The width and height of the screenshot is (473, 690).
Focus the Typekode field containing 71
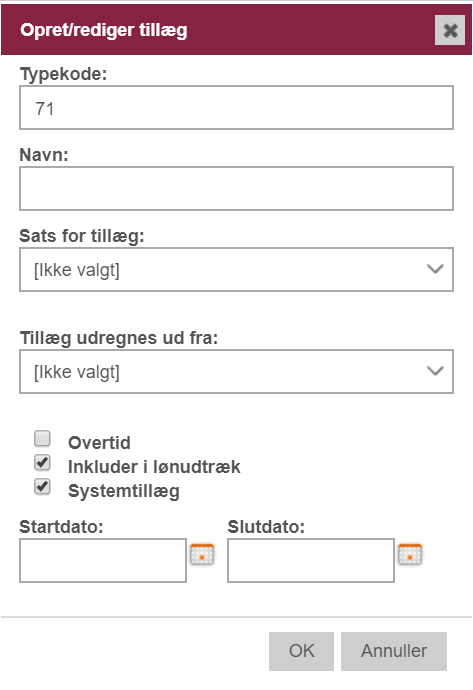tap(236, 108)
